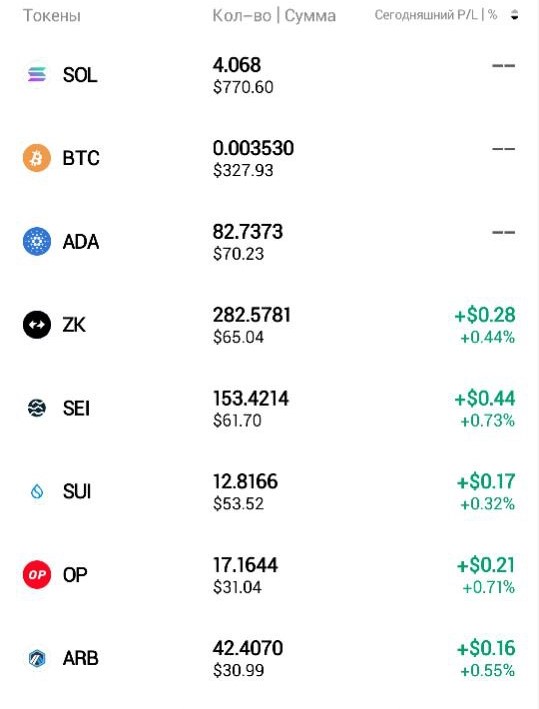The width and height of the screenshot is (539, 709).
Task: Open SEI daily profit +$0.44
Action: click(485, 398)
